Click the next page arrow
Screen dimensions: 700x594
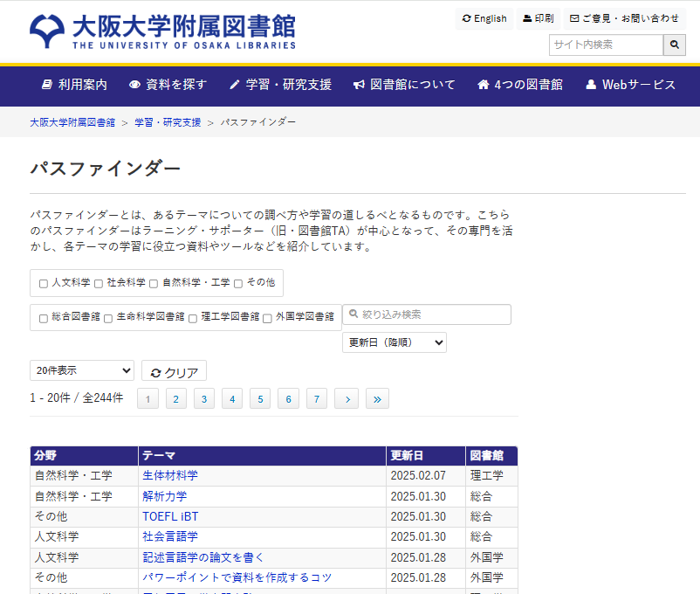347,398
